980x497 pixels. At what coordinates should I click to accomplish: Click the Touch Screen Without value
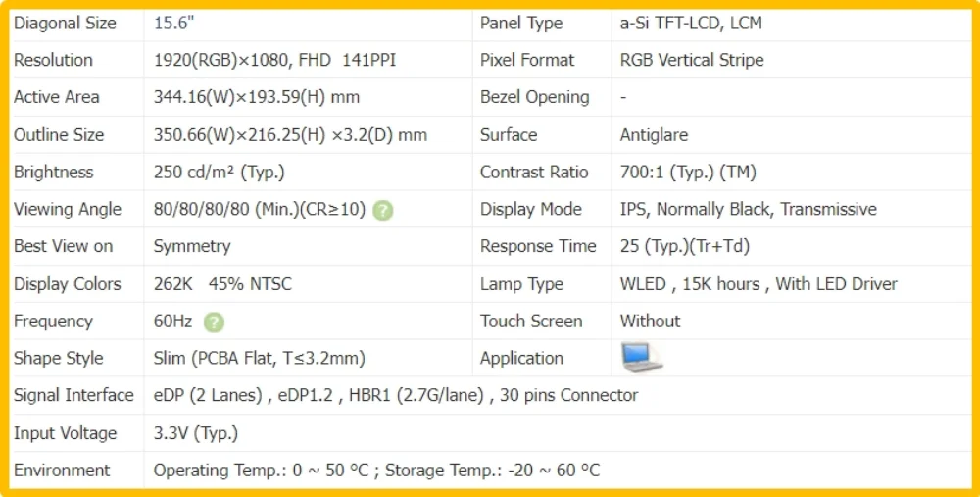pos(650,321)
